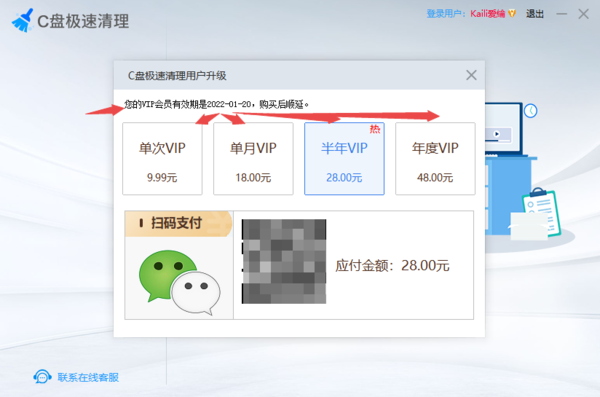Click the C盘极速清理 broom logo icon
The width and height of the screenshot is (600, 397).
pos(23,20)
